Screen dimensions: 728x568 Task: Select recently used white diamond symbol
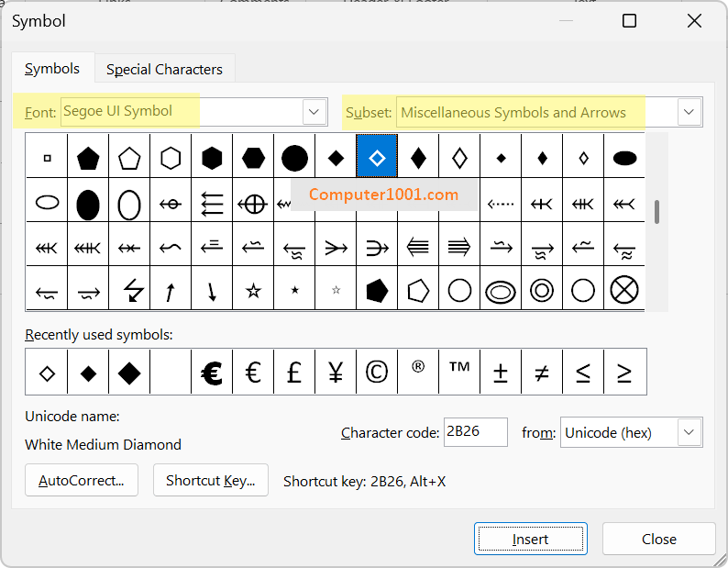[47, 373]
